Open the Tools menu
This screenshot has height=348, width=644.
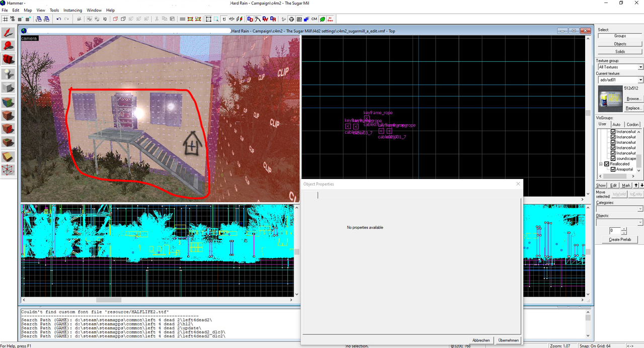(x=54, y=10)
